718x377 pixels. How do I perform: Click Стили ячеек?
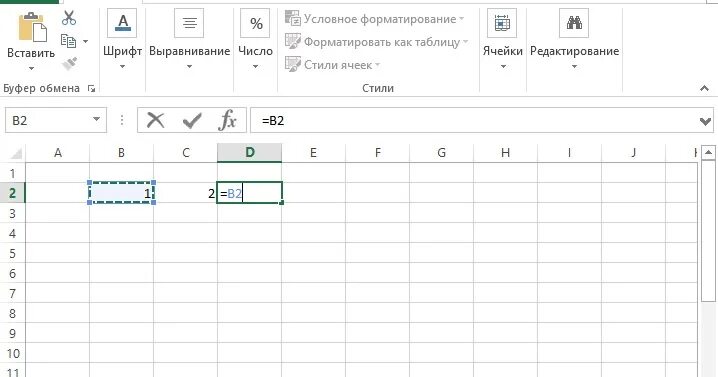(x=332, y=65)
